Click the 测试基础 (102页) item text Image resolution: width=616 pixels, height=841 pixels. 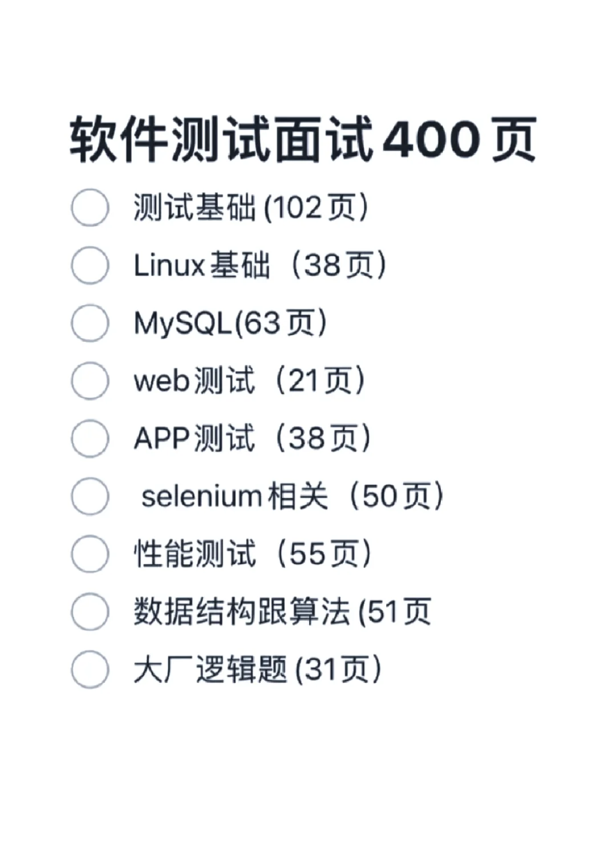coord(251,208)
